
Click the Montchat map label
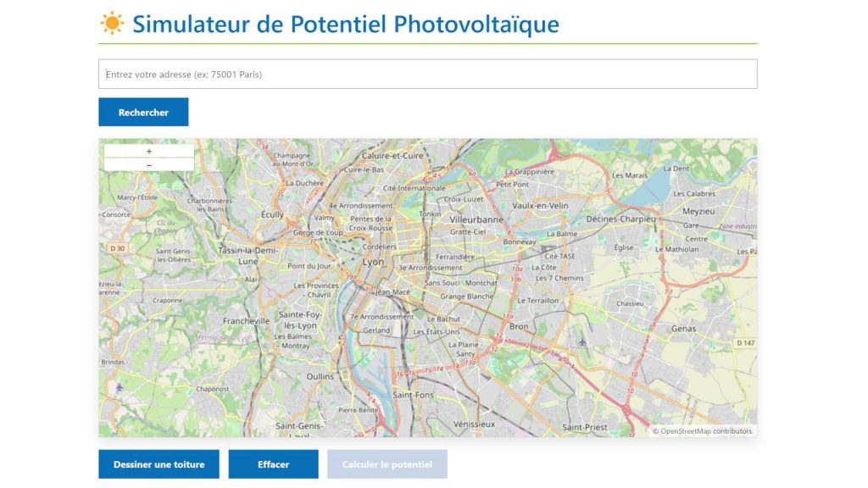[481, 283]
